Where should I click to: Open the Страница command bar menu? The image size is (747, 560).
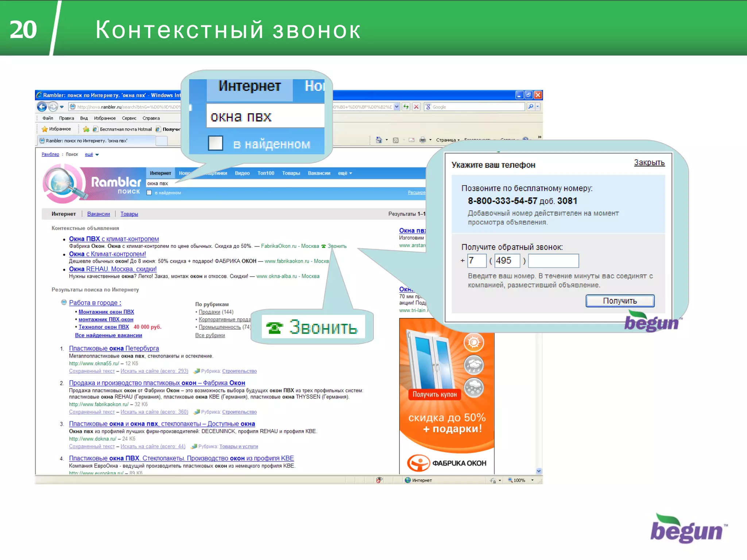tap(448, 140)
